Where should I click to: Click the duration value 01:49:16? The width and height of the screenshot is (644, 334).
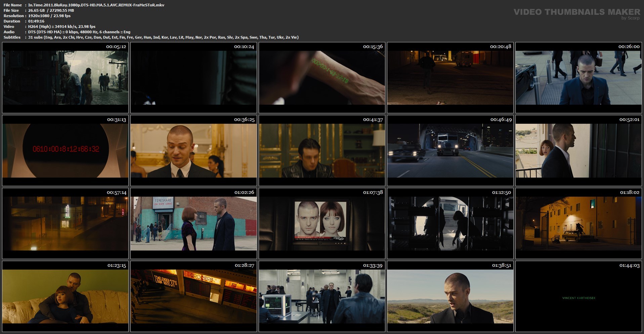coord(36,21)
